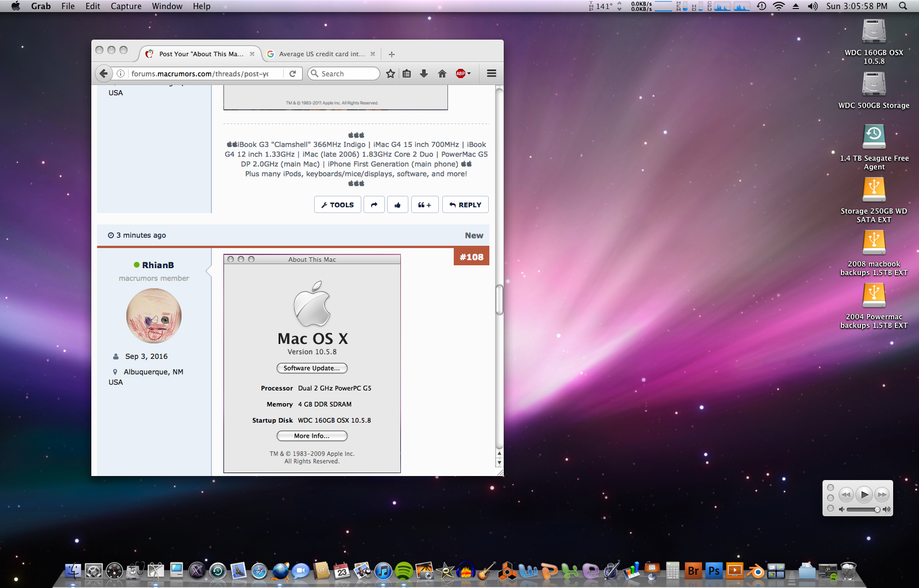Click the address bar URL field
Image resolution: width=919 pixels, height=588 pixels.
point(200,73)
